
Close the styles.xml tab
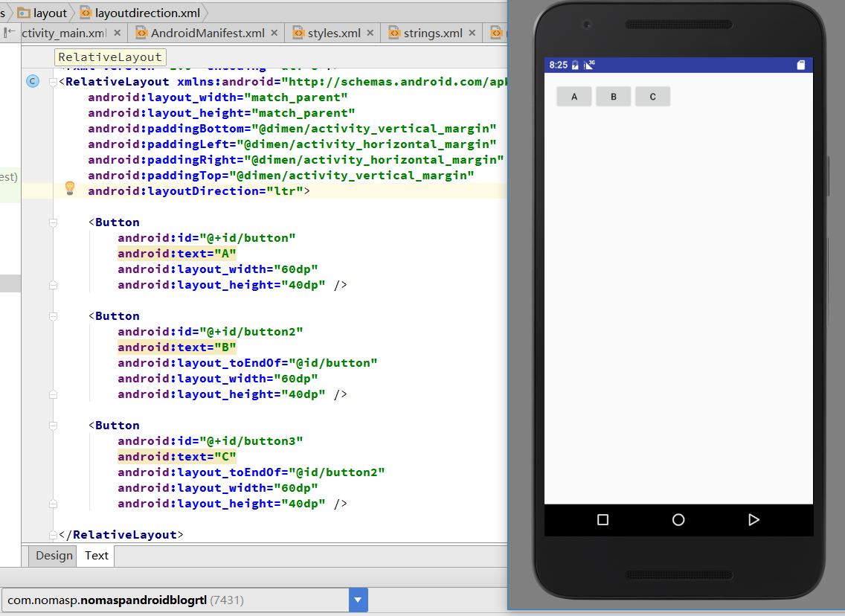[370, 33]
